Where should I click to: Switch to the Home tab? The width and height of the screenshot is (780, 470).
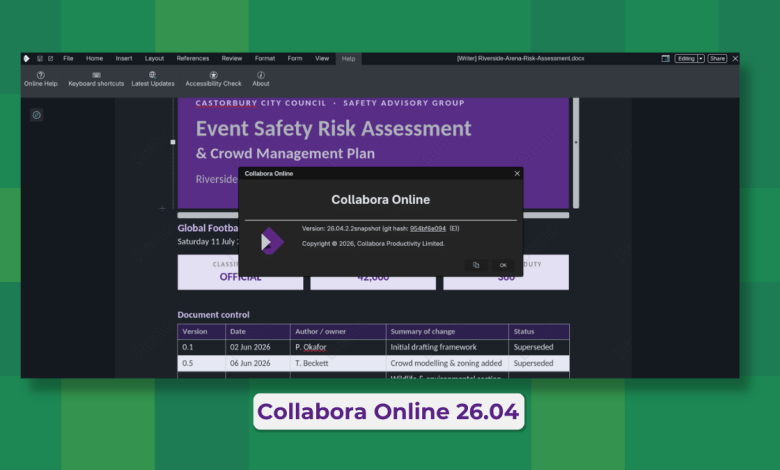click(x=95, y=59)
